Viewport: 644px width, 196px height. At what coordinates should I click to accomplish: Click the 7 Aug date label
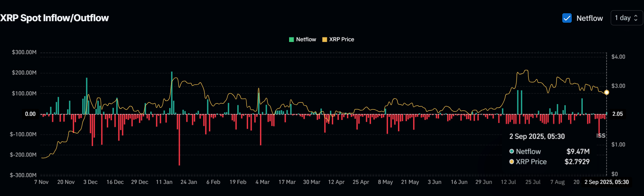558,182
